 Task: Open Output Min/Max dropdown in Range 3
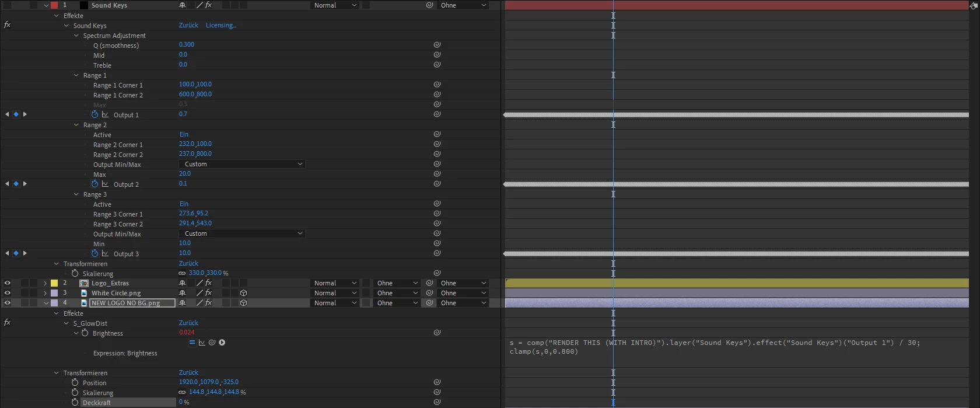[242, 233]
